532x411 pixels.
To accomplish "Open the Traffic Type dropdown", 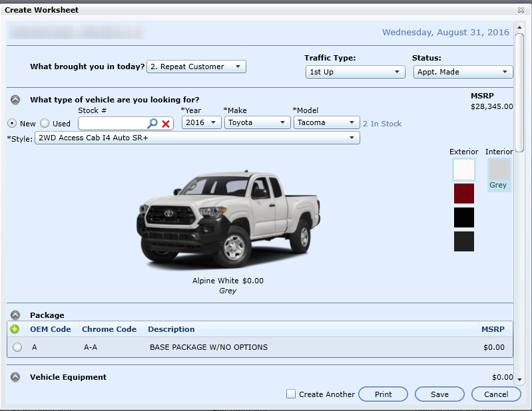I will click(x=356, y=72).
